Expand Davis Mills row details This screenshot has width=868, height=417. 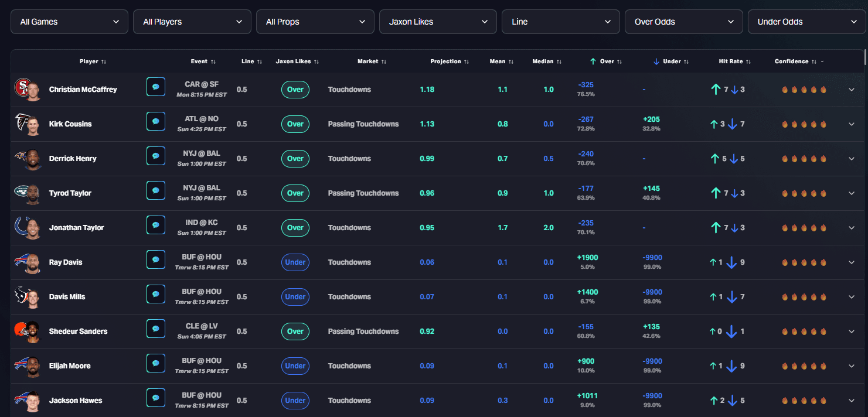tap(852, 297)
